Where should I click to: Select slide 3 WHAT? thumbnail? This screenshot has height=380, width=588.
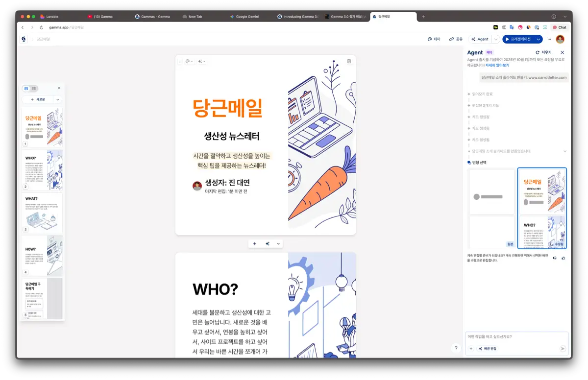[x=42, y=213]
